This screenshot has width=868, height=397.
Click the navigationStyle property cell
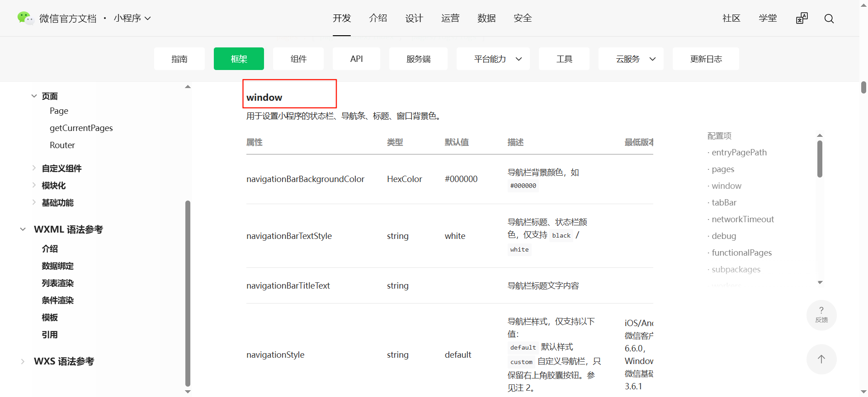point(275,355)
